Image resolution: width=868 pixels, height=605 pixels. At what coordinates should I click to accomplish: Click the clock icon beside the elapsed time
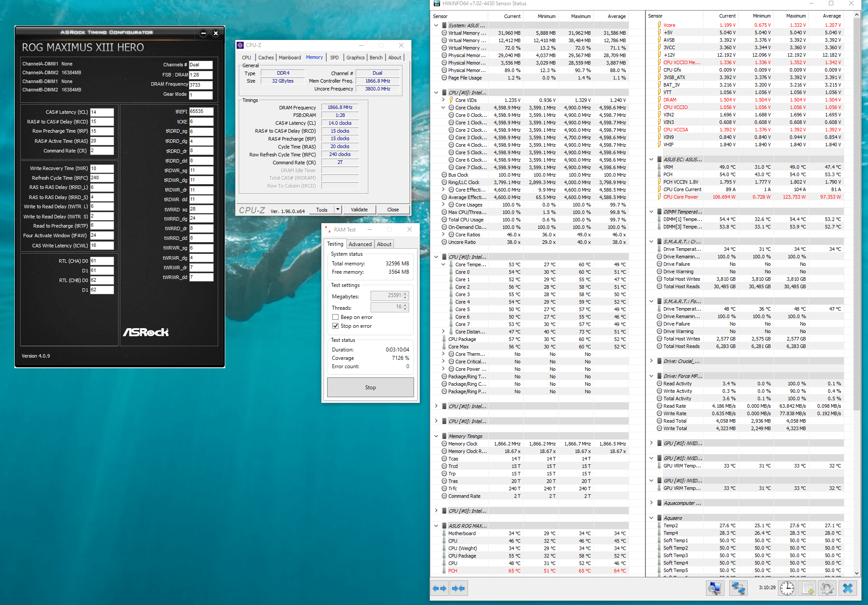[787, 588]
